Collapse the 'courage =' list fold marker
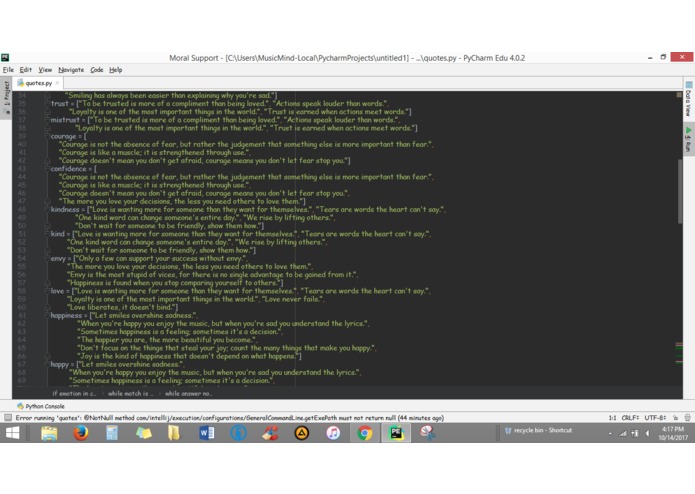The width and height of the screenshot is (695, 494). (47, 136)
